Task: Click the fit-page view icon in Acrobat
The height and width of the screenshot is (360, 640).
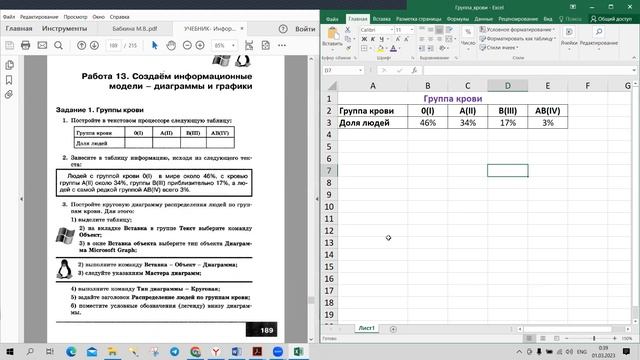Action: (249, 45)
